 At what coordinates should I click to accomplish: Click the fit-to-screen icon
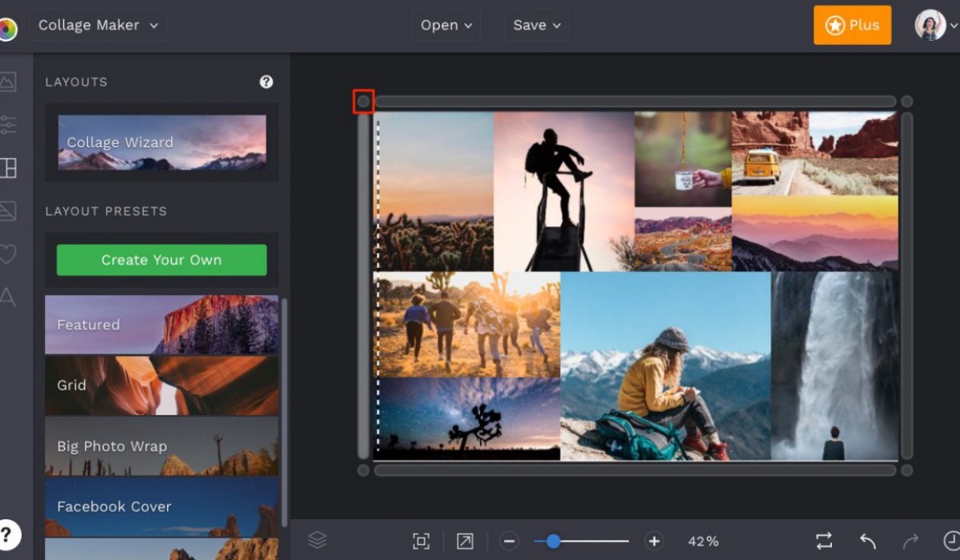pyautogui.click(x=422, y=541)
